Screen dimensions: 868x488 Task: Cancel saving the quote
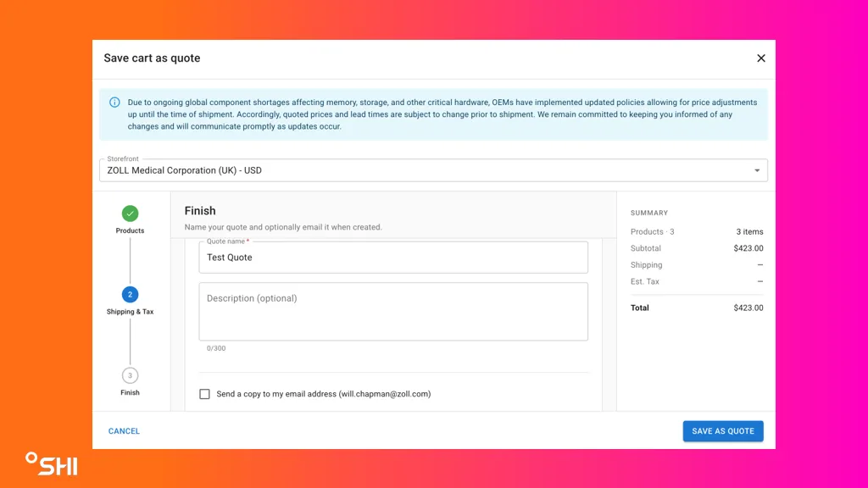tap(124, 431)
